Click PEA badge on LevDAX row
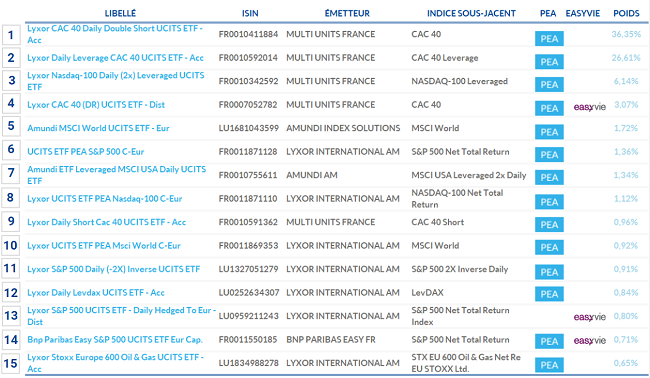Viewport: 650px width, 378px height. point(549,294)
